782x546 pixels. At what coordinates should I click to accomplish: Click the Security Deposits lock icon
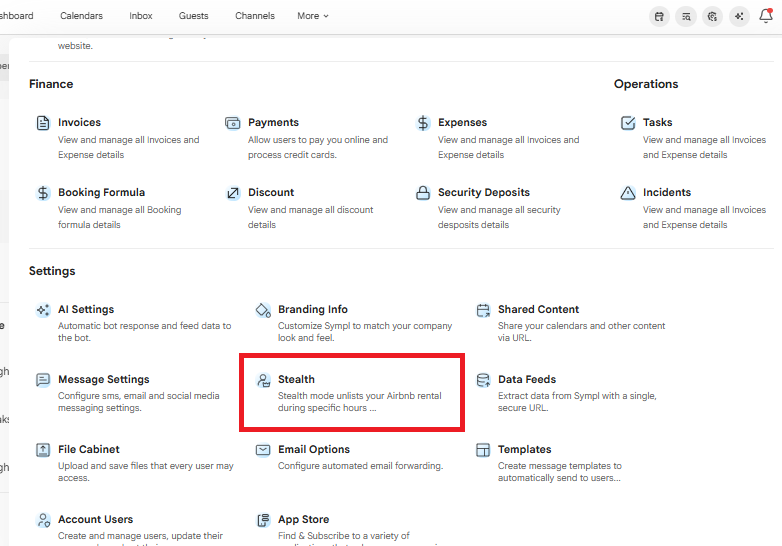(423, 192)
